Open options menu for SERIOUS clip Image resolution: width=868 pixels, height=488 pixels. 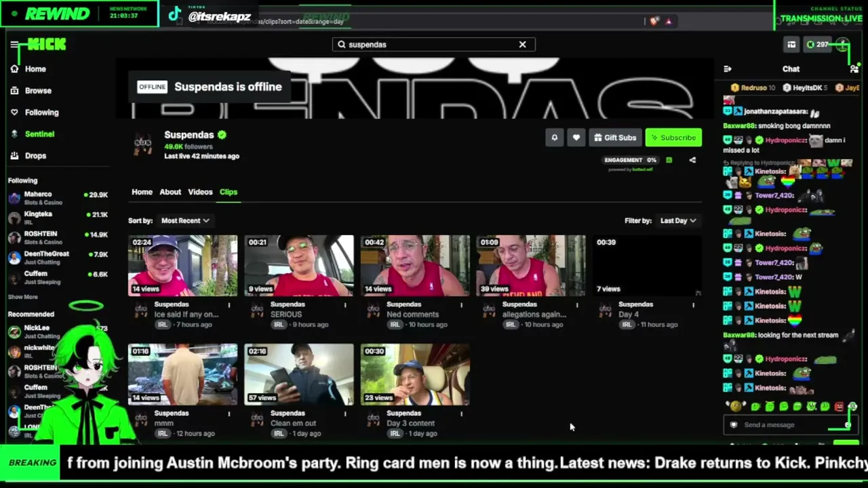coord(345,305)
